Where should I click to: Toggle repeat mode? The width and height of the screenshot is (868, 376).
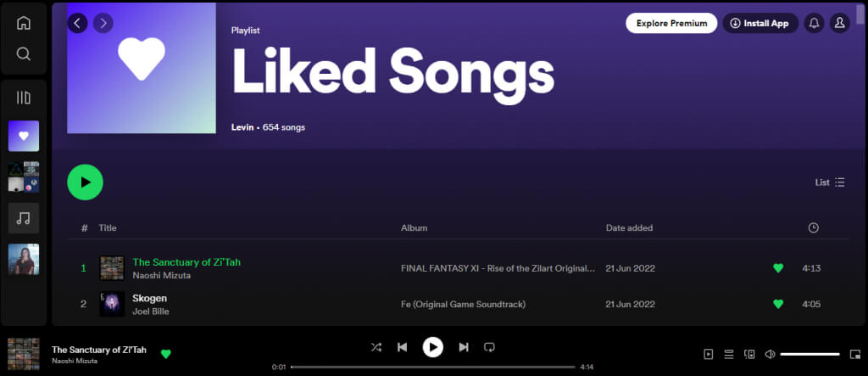pos(489,347)
